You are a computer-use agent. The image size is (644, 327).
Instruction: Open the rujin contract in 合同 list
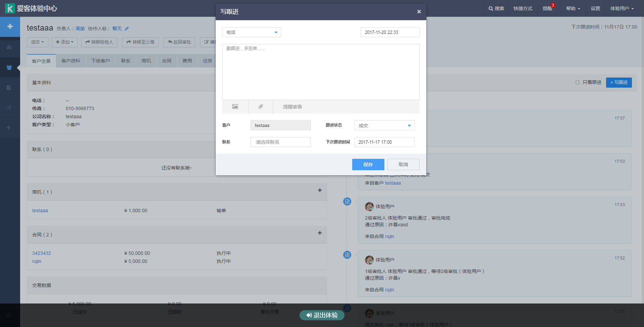(37, 261)
